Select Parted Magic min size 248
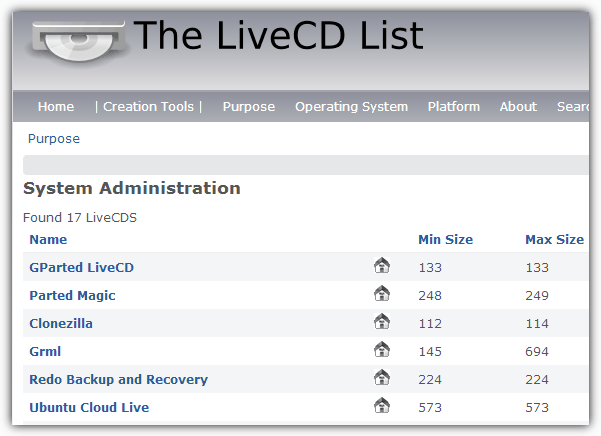601x436 pixels. click(x=430, y=295)
